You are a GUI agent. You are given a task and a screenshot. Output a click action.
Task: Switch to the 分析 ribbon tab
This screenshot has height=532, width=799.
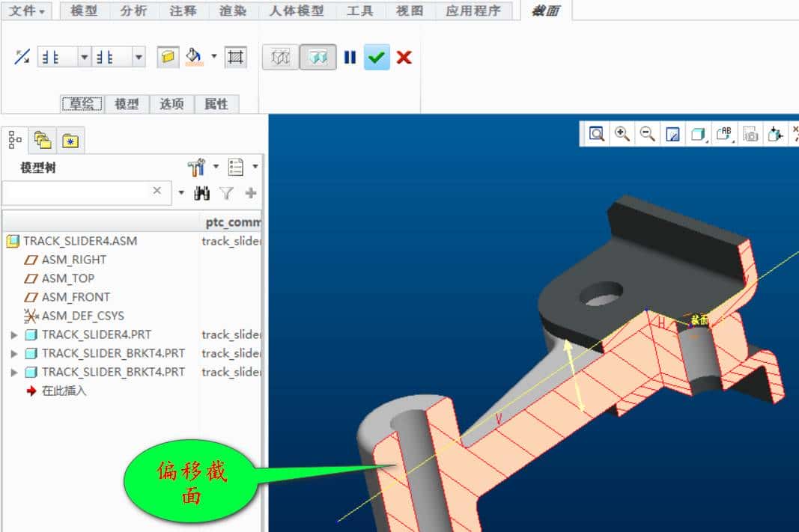pyautogui.click(x=133, y=10)
